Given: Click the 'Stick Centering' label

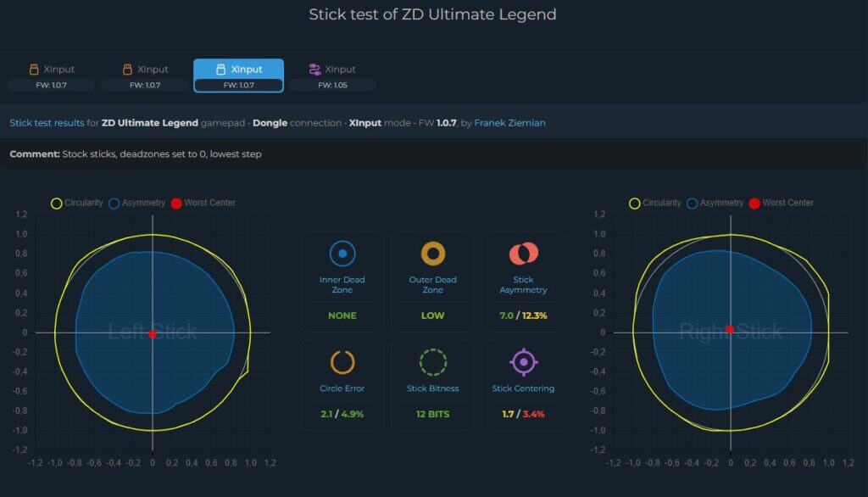Looking at the screenshot, I should click(x=523, y=388).
